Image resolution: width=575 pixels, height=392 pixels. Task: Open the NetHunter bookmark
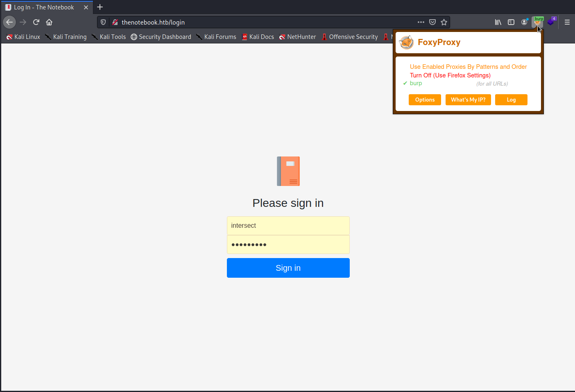point(298,37)
